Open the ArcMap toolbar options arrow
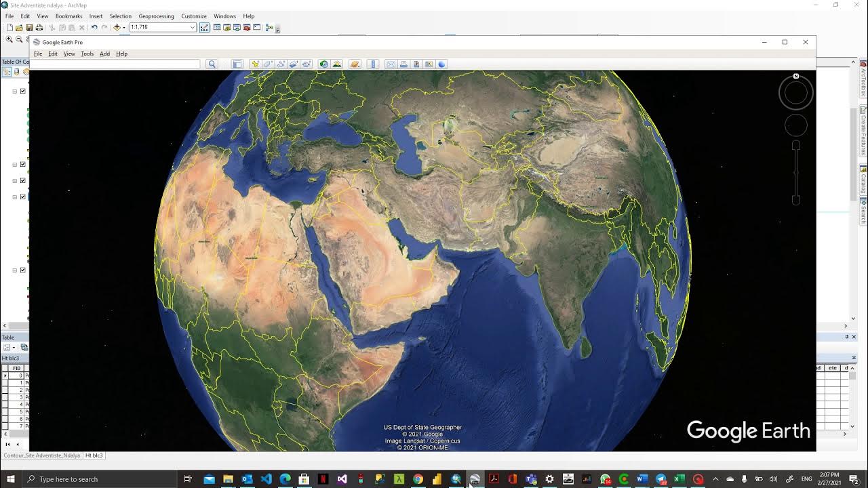Viewport: 868px width, 488px height. (x=277, y=30)
